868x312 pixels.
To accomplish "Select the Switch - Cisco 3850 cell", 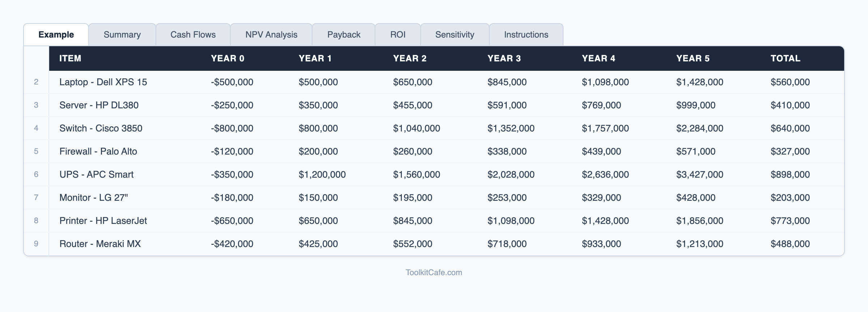I will pos(101,128).
